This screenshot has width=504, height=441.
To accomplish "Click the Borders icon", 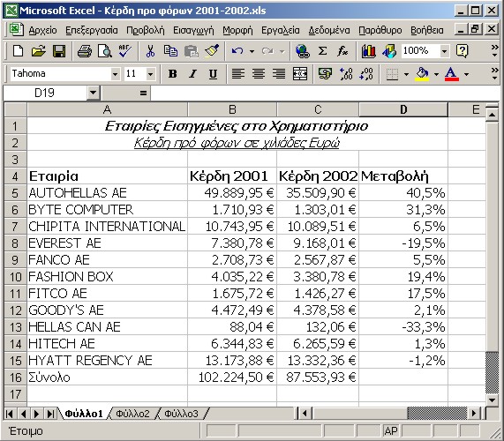I will click(x=392, y=74).
